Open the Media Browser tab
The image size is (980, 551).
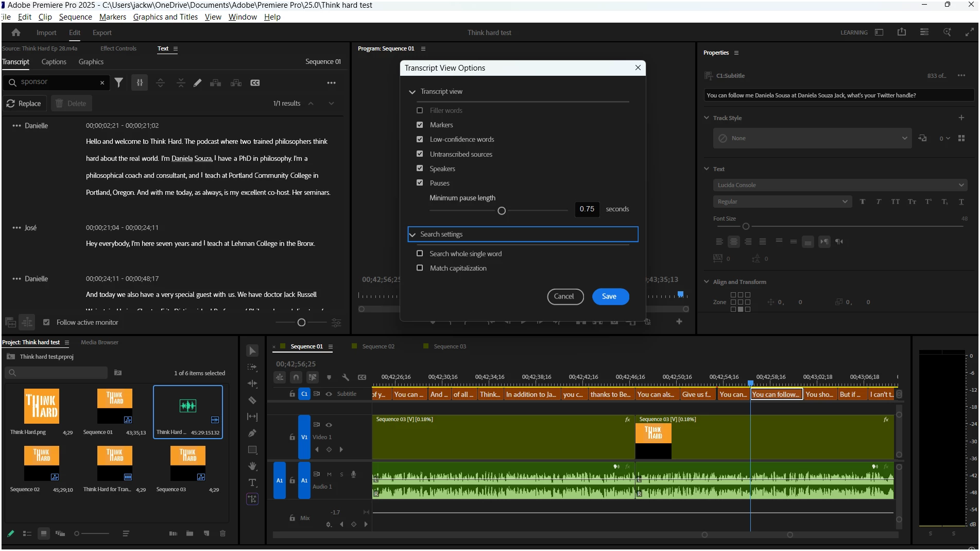coord(99,342)
